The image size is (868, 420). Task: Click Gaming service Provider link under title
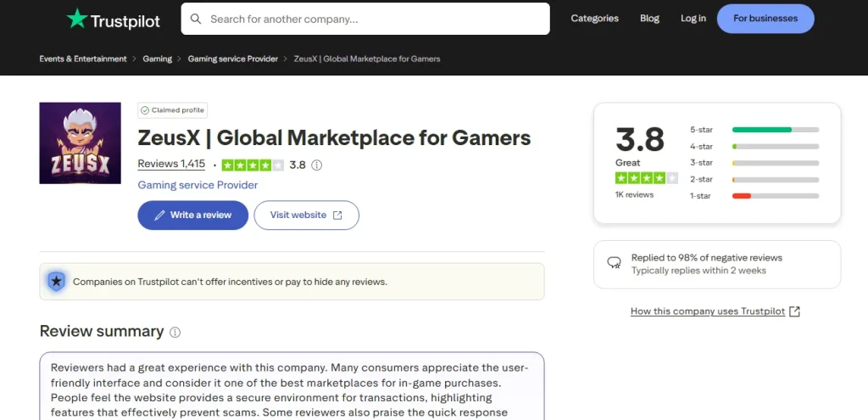click(x=198, y=185)
